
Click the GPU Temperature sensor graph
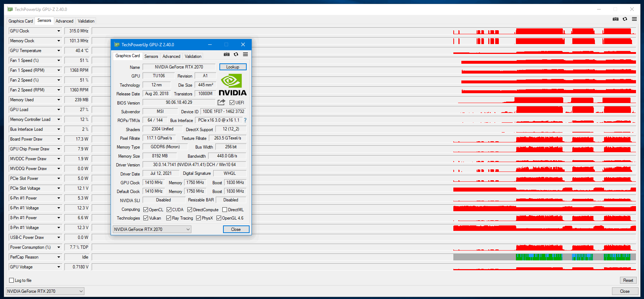point(364,51)
